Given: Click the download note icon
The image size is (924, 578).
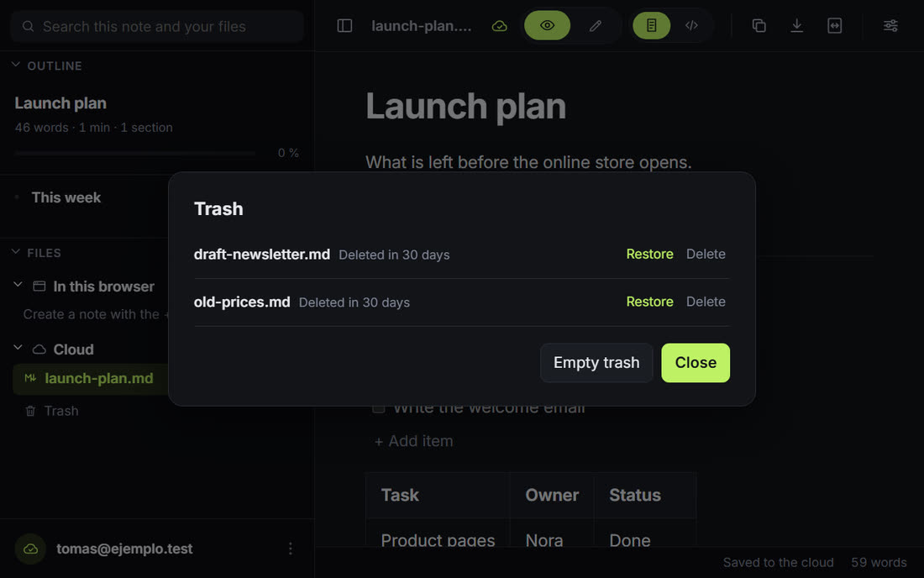Looking at the screenshot, I should point(796,26).
